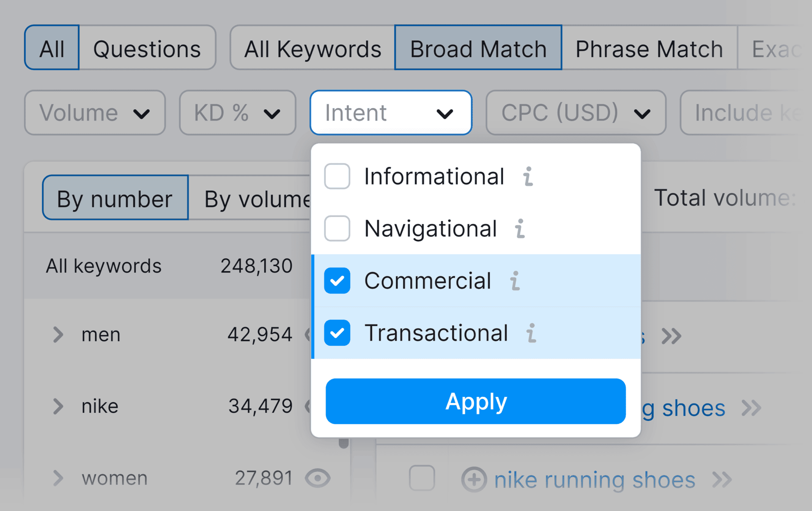Image resolution: width=812 pixels, height=511 pixels.
Task: Click the info icon next to Transactional
Action: pyautogui.click(x=532, y=333)
